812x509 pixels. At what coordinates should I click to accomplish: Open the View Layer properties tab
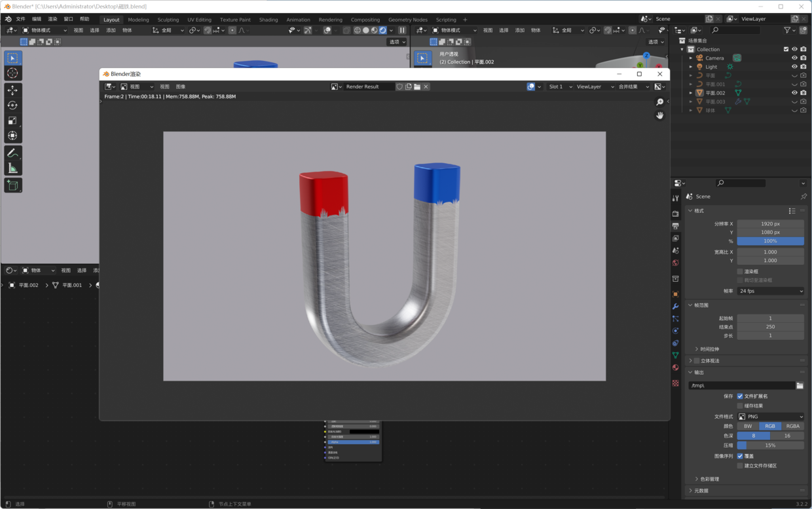tap(675, 238)
